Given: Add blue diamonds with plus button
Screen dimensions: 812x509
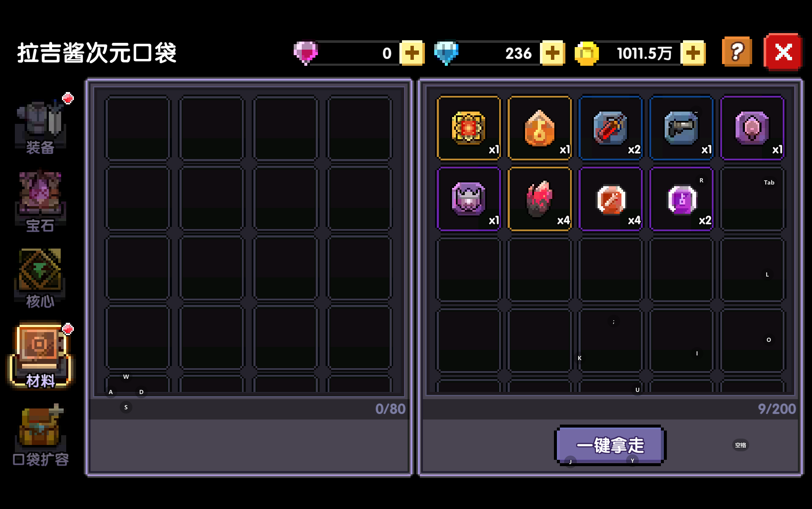Looking at the screenshot, I should point(552,53).
